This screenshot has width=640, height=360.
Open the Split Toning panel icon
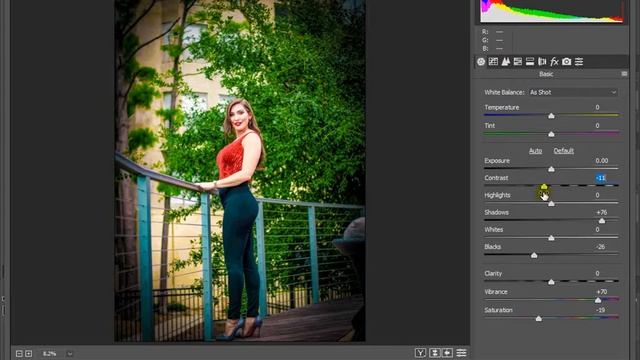tap(530, 62)
